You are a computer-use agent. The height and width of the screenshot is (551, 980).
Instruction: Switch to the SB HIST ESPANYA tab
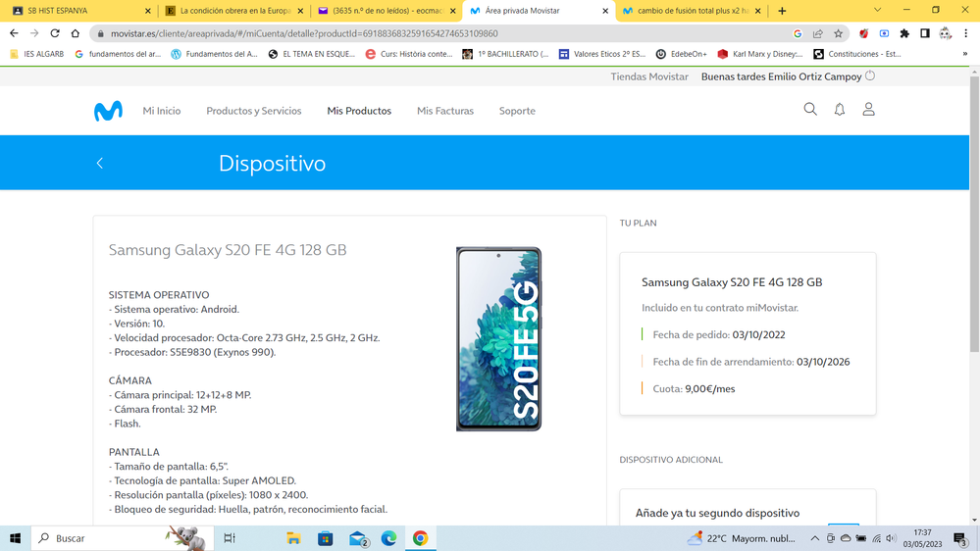coord(77,11)
